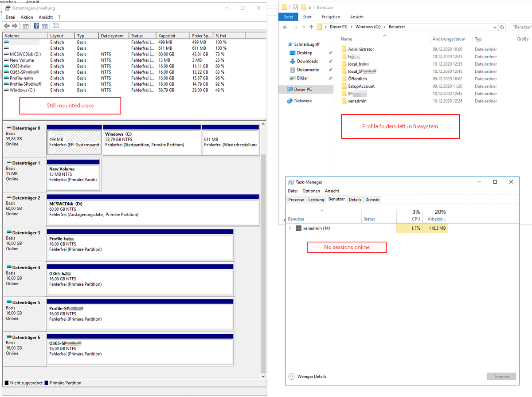Click the Eigenschaften icon in quick access toolbar
The height and width of the screenshot is (397, 532).
(296, 7)
